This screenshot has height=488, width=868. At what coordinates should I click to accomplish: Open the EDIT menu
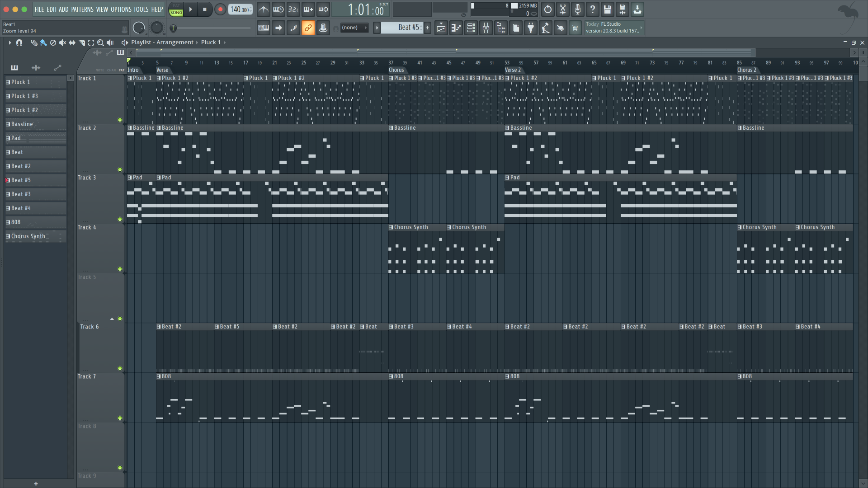click(x=52, y=9)
